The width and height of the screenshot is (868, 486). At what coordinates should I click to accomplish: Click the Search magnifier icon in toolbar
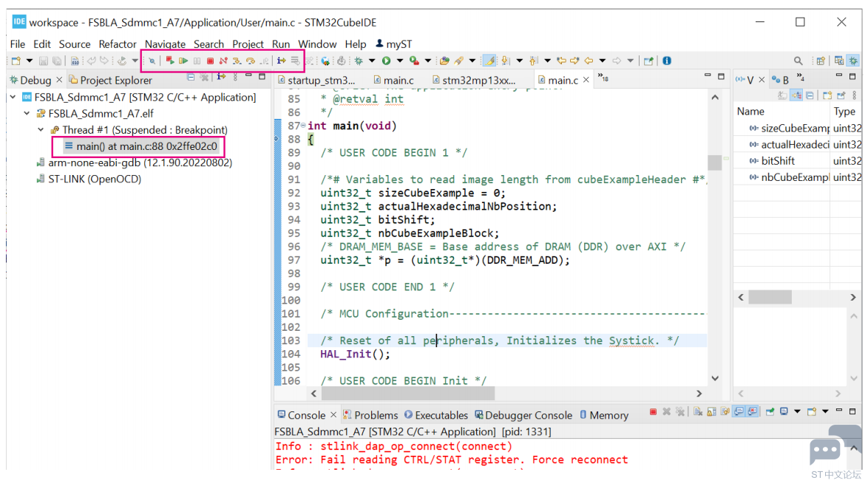click(799, 61)
